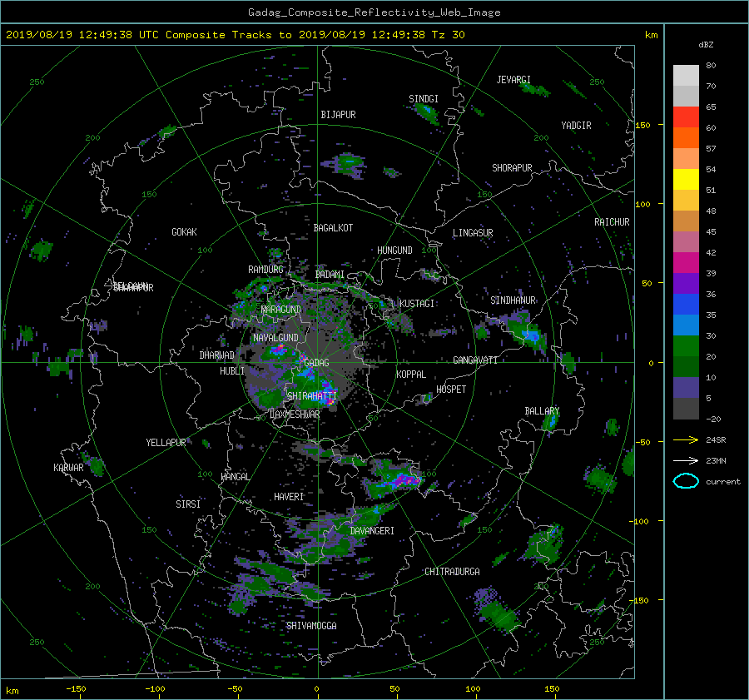
Task: Click the UTC Composite Tracks timestamp header
Action: click(x=235, y=34)
